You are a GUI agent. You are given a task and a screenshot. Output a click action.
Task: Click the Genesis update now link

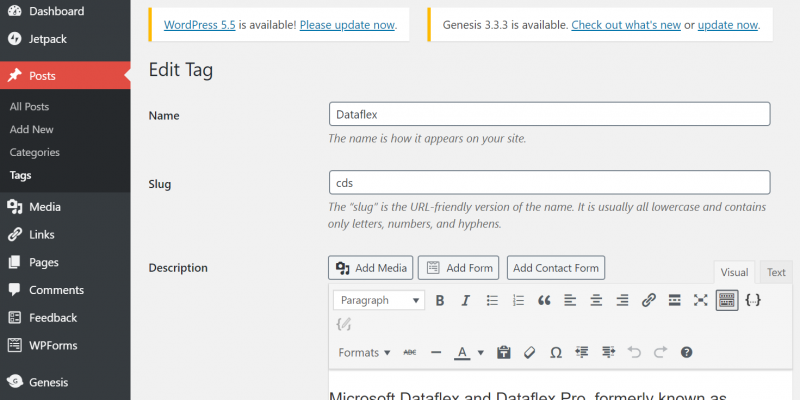pos(728,24)
